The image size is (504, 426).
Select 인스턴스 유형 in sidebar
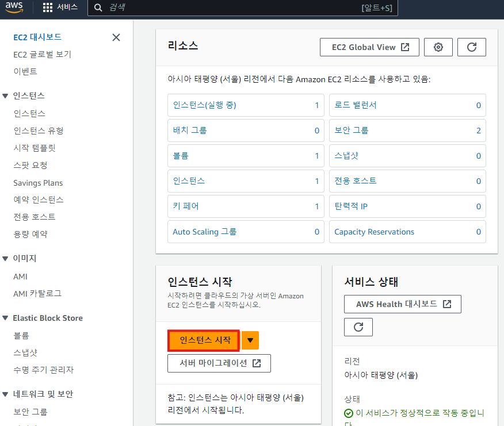click(x=38, y=131)
